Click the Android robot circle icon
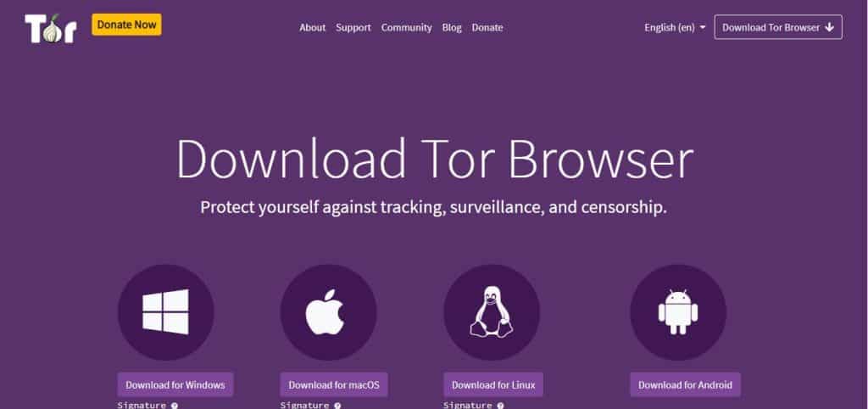This screenshot has height=409, width=868. tap(678, 312)
